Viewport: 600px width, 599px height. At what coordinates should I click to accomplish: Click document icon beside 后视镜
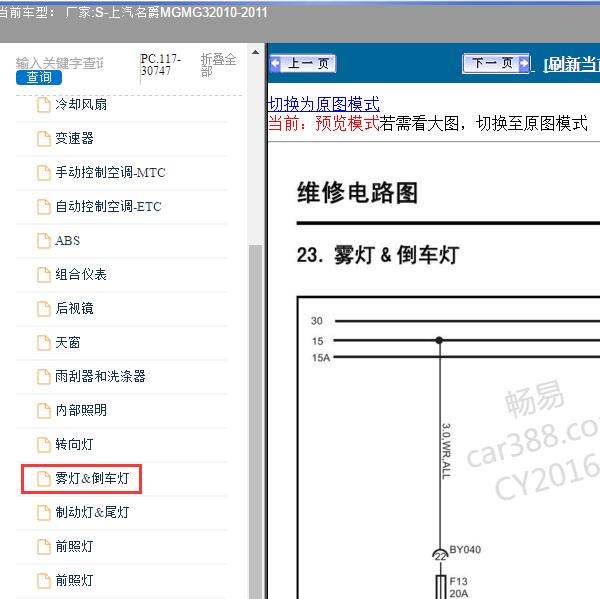pos(44,309)
